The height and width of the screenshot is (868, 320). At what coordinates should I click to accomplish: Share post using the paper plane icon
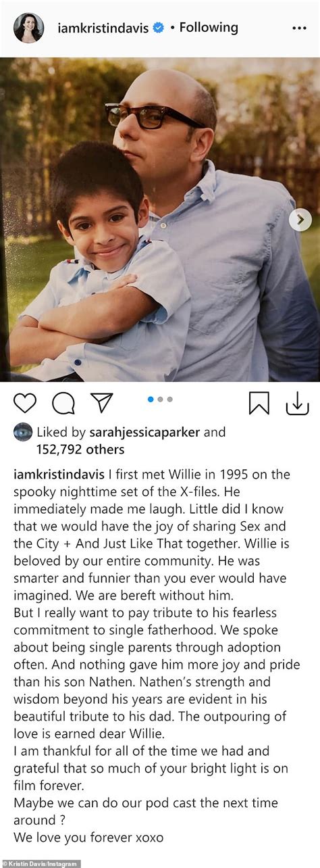point(102,403)
